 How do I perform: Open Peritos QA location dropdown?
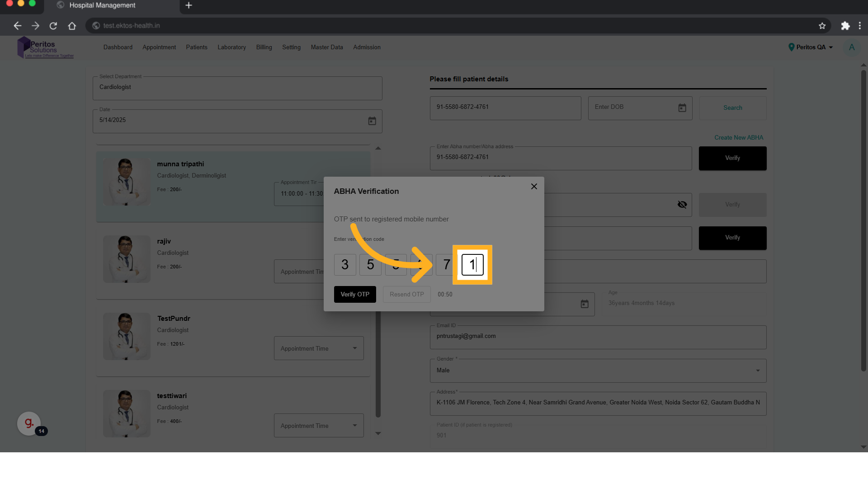(811, 47)
